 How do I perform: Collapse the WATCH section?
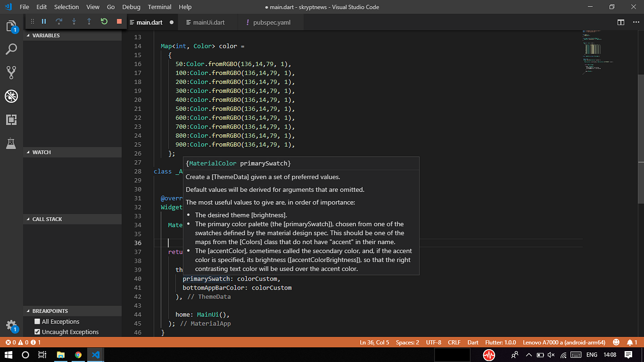click(x=41, y=152)
